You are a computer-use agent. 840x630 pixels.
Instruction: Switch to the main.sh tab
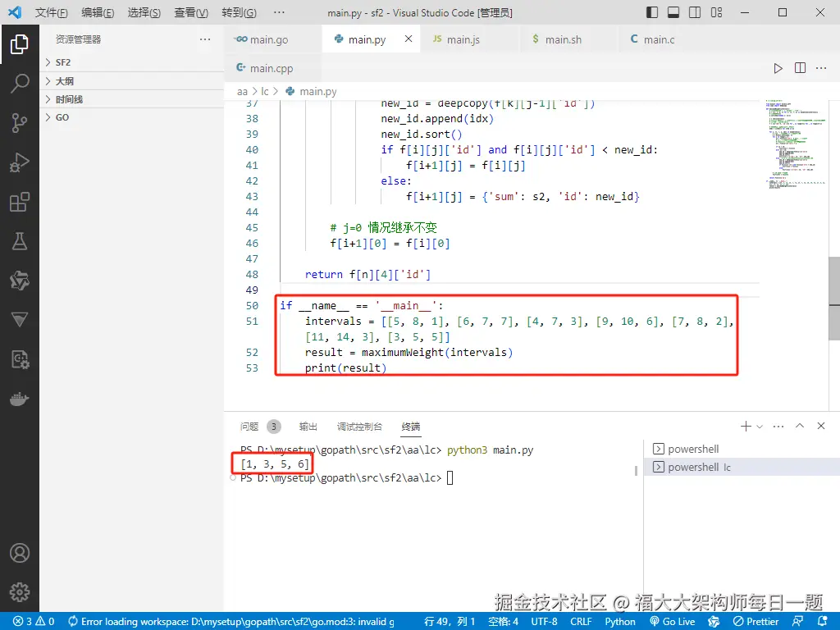[568, 39]
